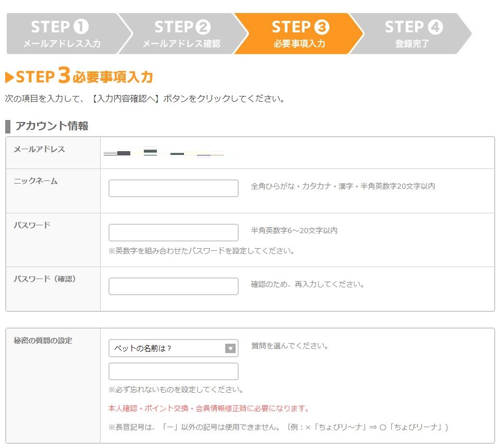
Task: Click the 秘密の質問の設定 label
Action: 43,341
